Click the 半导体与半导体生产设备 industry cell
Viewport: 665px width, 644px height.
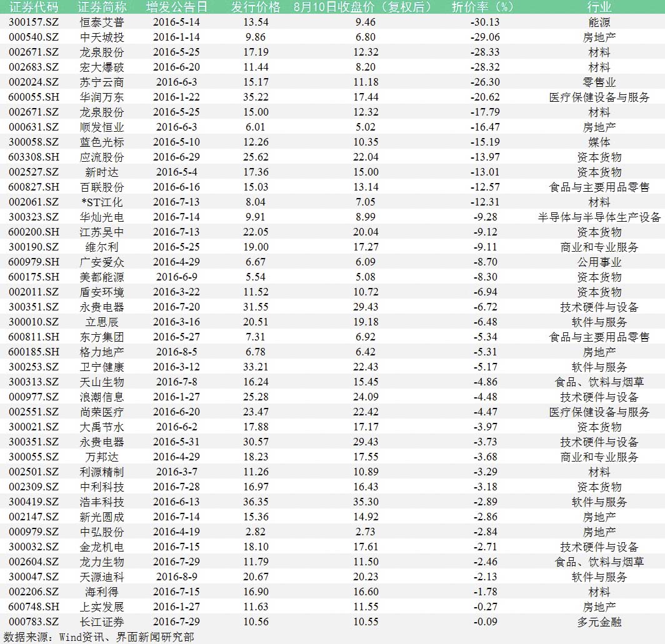coord(599,217)
